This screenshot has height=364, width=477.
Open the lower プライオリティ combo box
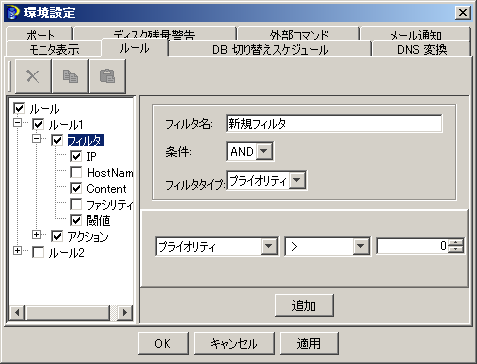[268, 246]
